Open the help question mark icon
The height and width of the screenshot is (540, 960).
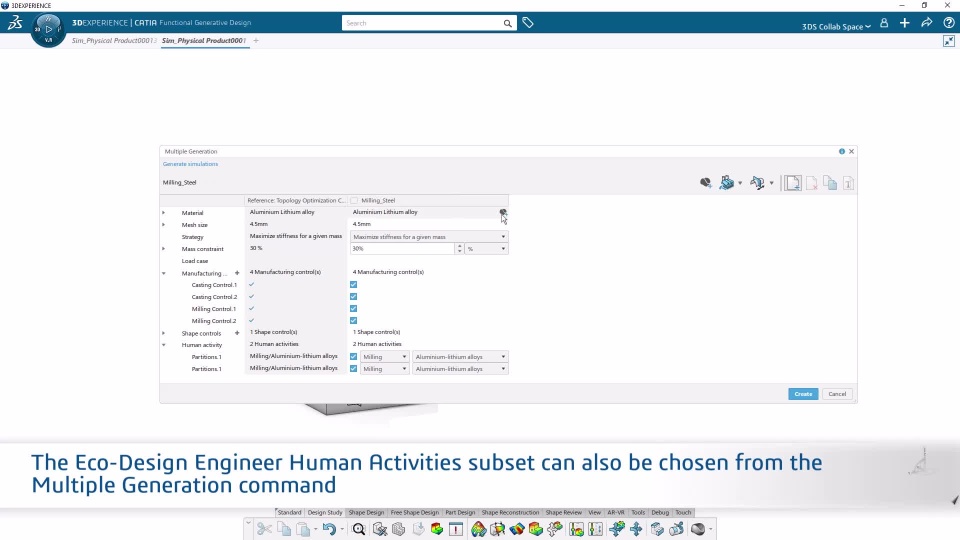948,23
